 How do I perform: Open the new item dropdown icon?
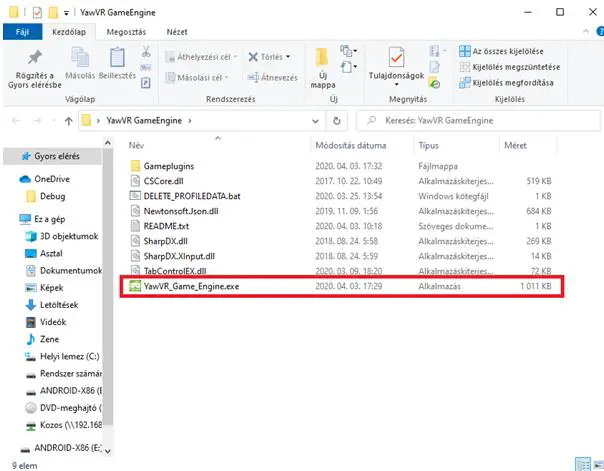coord(348,50)
